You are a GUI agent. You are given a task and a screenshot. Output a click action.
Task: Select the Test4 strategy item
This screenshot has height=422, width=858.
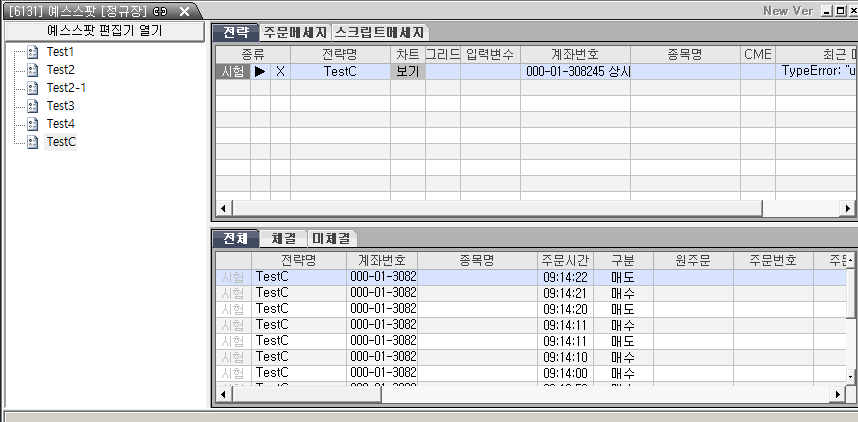[x=60, y=124]
